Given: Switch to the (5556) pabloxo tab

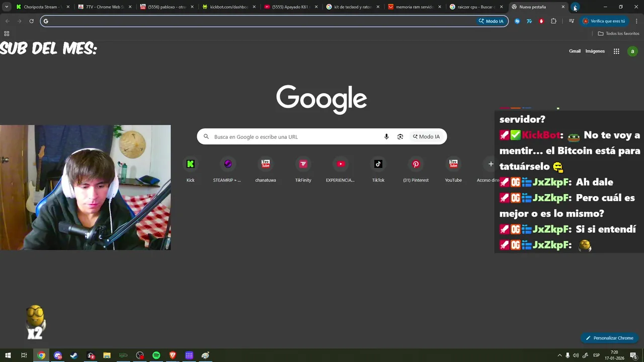Looking at the screenshot, I should [167, 7].
